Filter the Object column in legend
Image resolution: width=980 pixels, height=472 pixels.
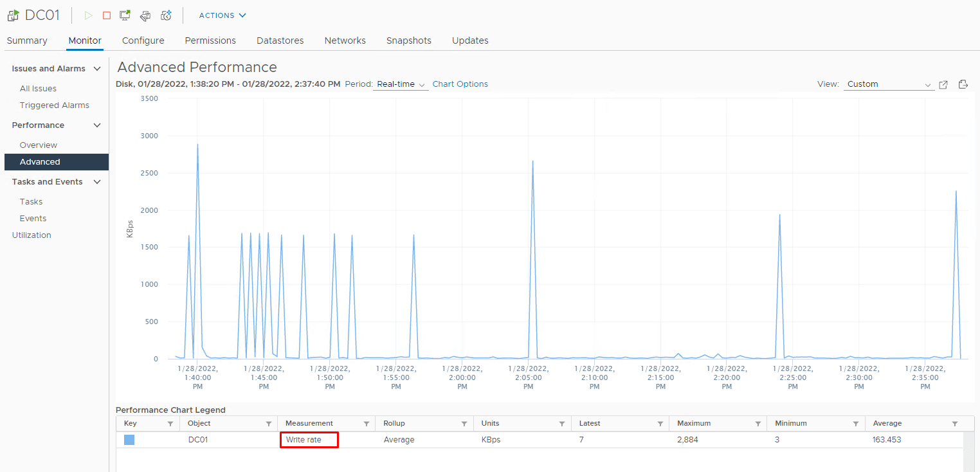268,424
